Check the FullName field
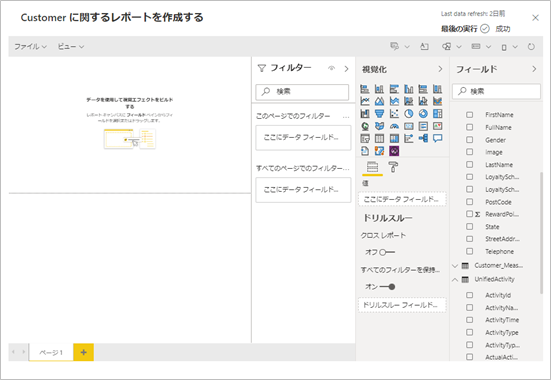The height and width of the screenshot is (380, 551). click(469, 127)
